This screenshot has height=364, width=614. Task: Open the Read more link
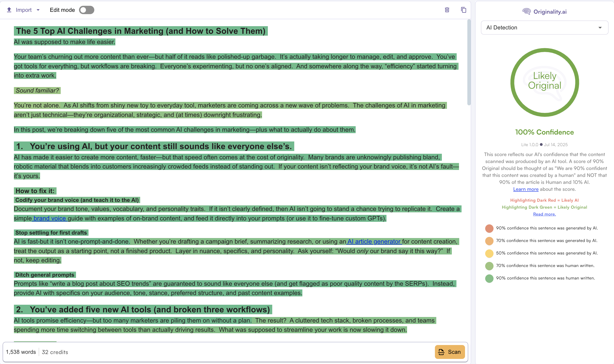pyautogui.click(x=544, y=214)
